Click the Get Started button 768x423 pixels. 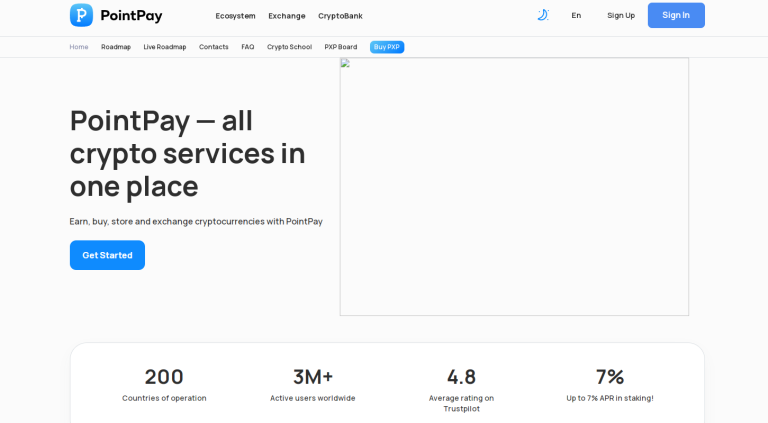(107, 255)
